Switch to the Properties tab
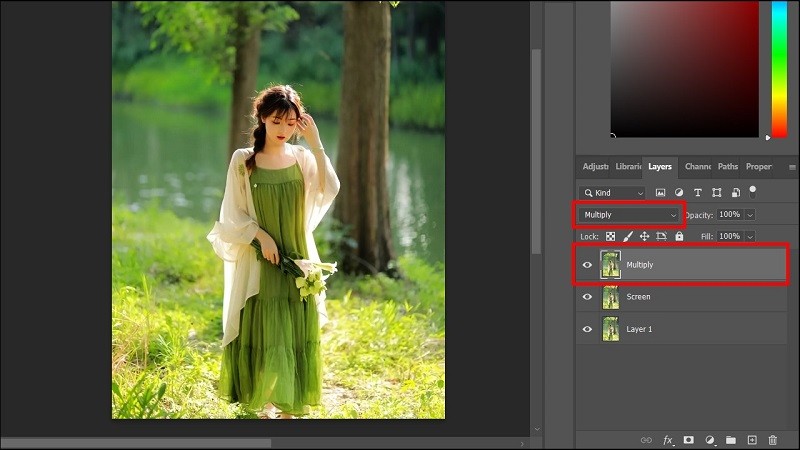The height and width of the screenshot is (450, 800). click(x=759, y=166)
